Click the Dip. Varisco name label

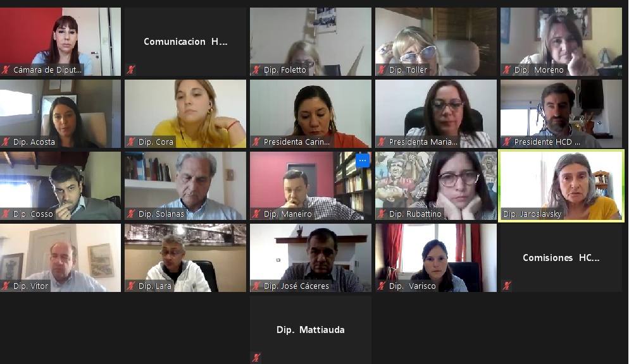412,286
